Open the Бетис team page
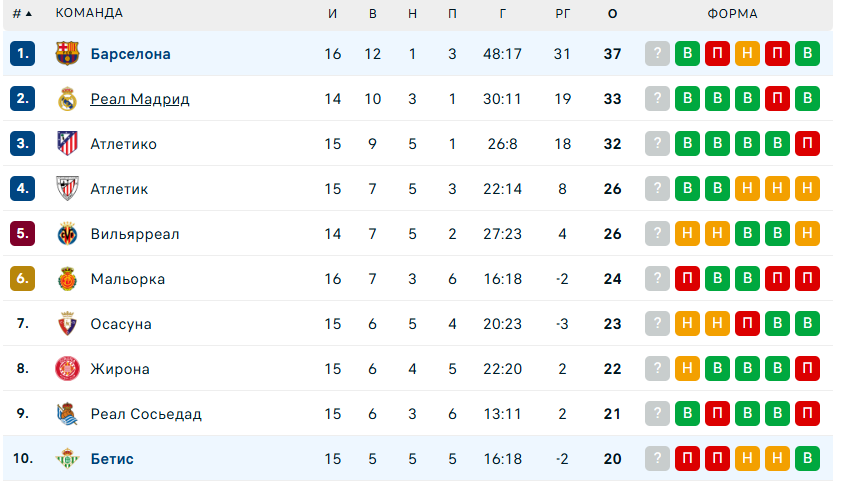843x484 pixels. [x=111, y=459]
